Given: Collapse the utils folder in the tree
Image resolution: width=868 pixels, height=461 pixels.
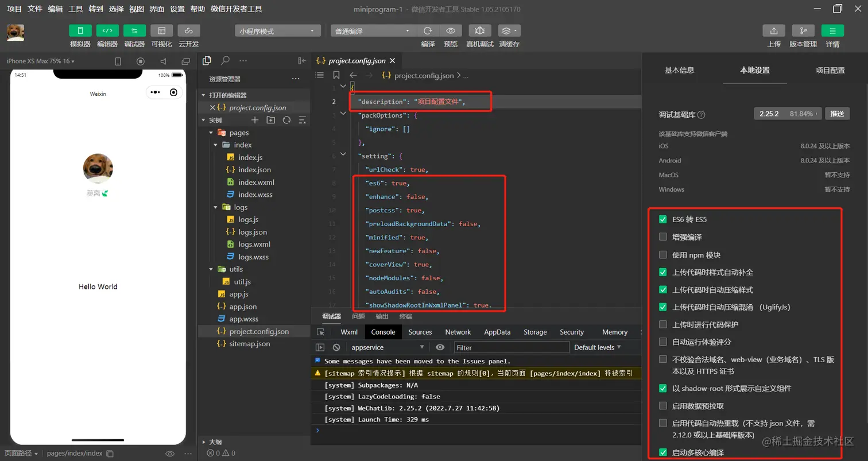Looking at the screenshot, I should 211,269.
